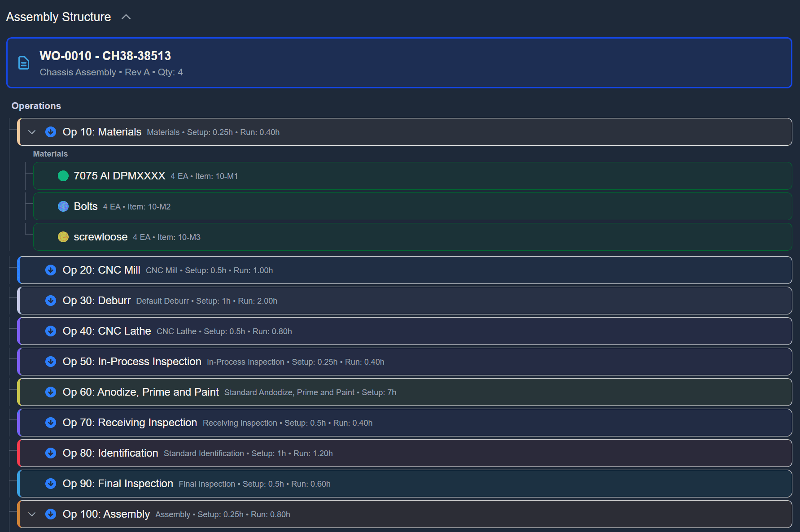Click the download icon on Op 80: Identification

pos(51,453)
